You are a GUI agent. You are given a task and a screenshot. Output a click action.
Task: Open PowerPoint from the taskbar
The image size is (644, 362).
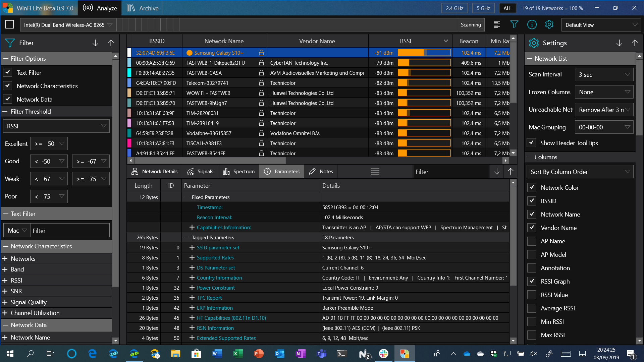[259, 354]
